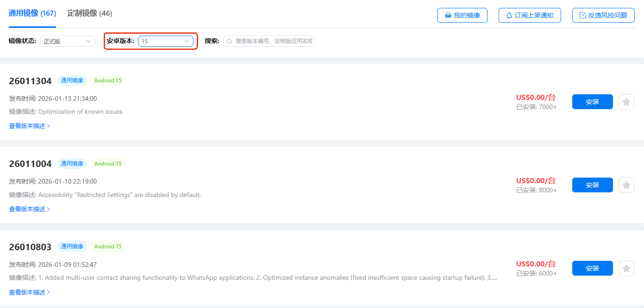Viewport: 644px width, 308px height.
Task: Click the 通用镜像 tag beside 26011304
Action: (72, 80)
